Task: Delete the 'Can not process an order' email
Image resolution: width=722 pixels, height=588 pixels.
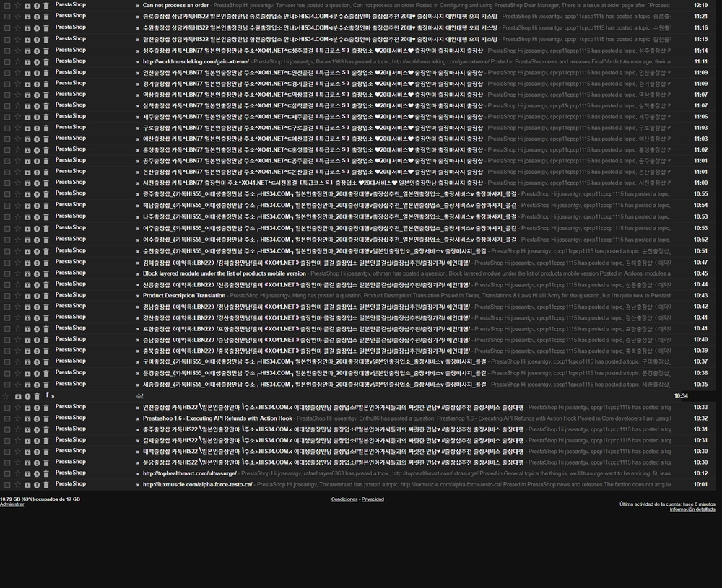Action: pos(46,6)
